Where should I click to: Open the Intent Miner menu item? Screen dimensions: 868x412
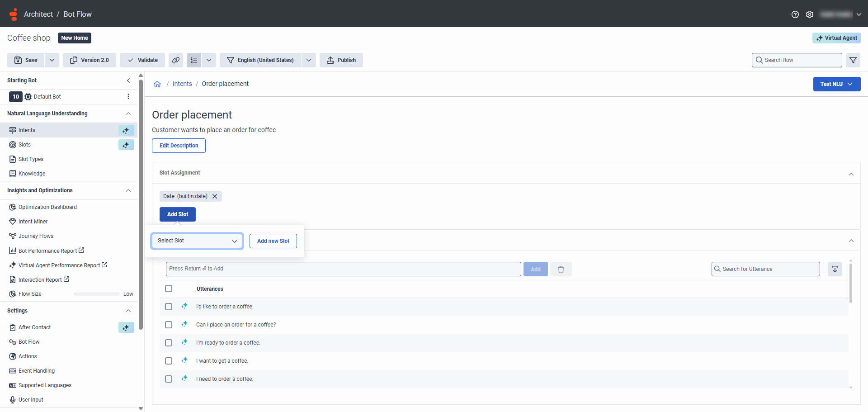click(33, 222)
